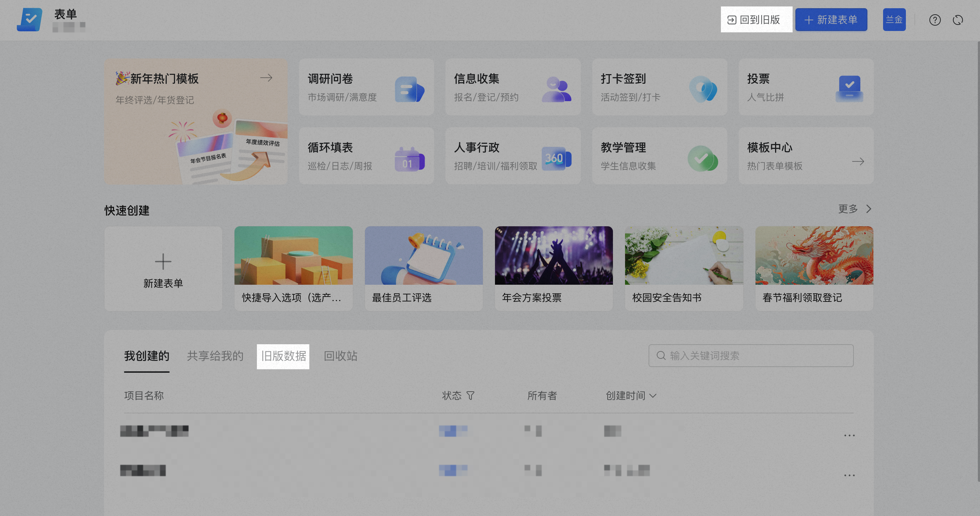Click the 状态 filter funnel icon
Viewport: 980px width, 516px height.
tap(470, 396)
